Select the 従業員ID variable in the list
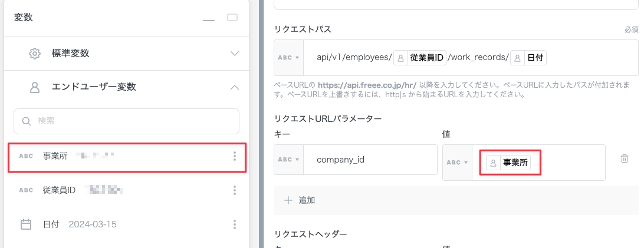The height and width of the screenshot is (248, 644). pos(59,190)
